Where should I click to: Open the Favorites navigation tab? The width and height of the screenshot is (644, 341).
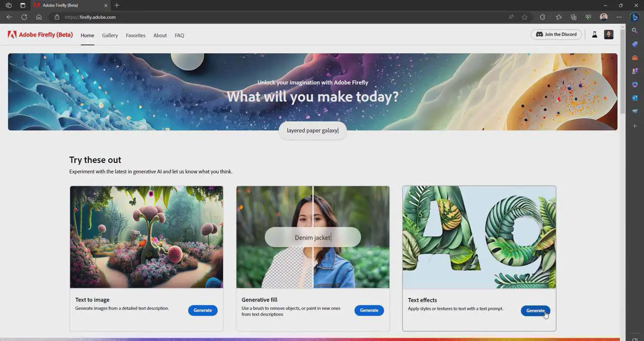point(135,35)
